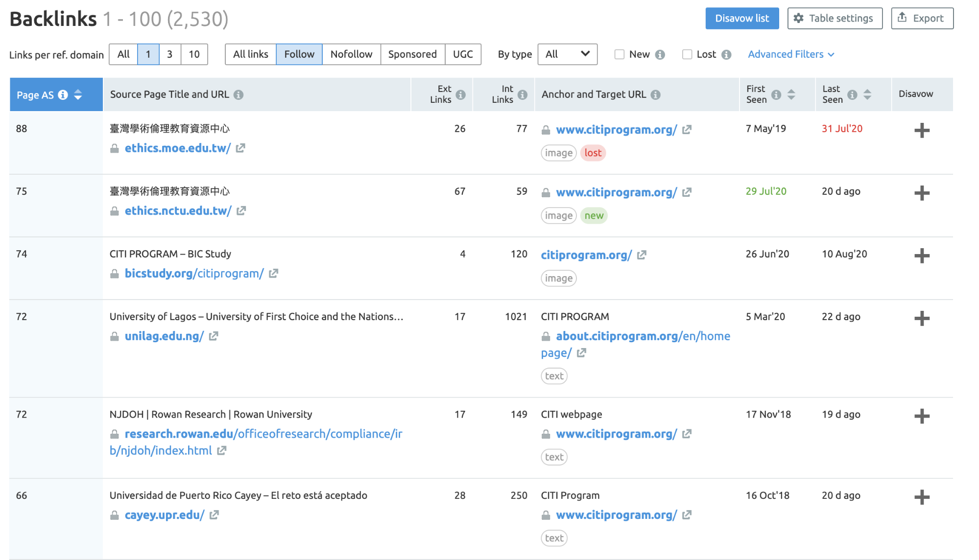
Task: Open Table settings via gear icon
Action: click(799, 18)
